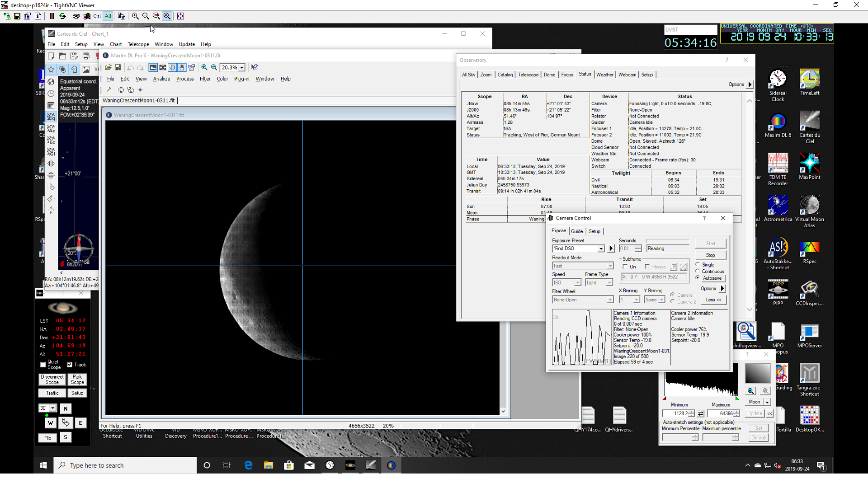
Task: Expand the zoom percentage dropdown showing 20.3%
Action: 241,67
